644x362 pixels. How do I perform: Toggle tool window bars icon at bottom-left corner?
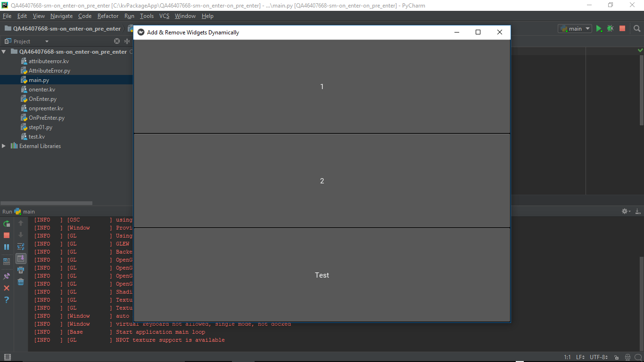(x=7, y=357)
